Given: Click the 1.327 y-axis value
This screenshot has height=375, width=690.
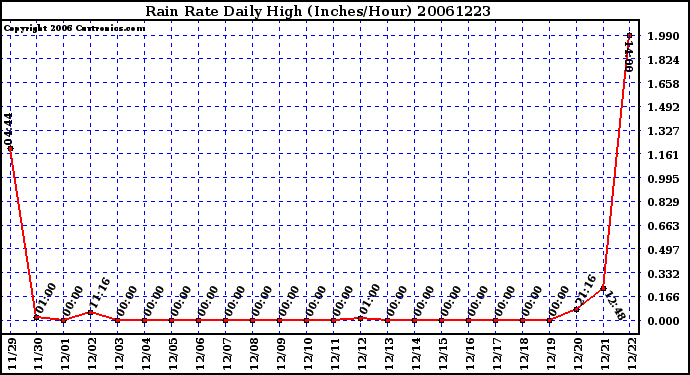Looking at the screenshot, I should [663, 131].
